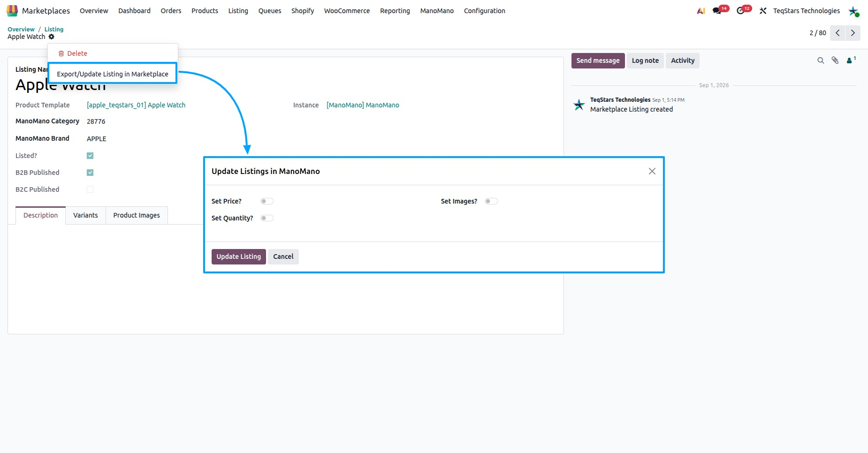The image size is (868, 453).
Task: Switch to the Variants tab
Action: (x=85, y=215)
